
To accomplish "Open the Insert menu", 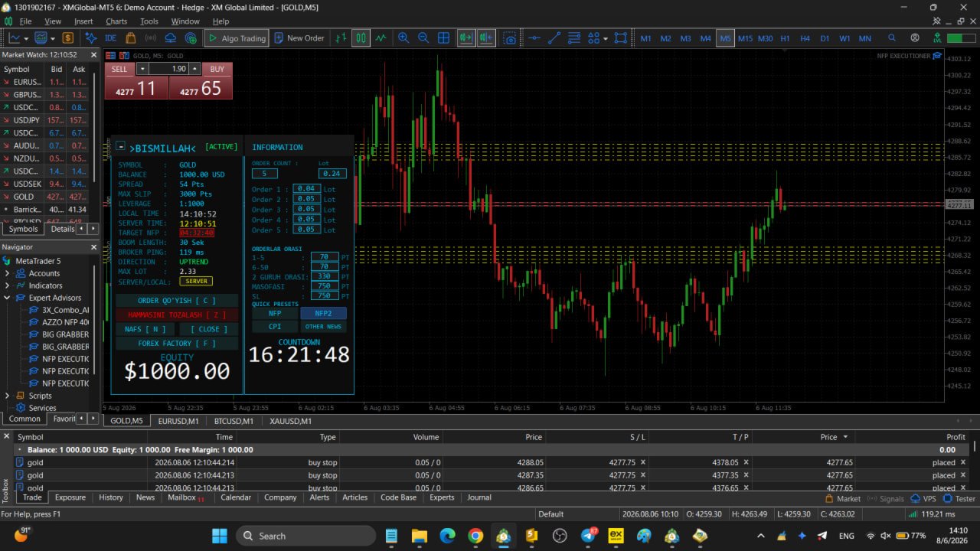I will pyautogui.click(x=83, y=21).
